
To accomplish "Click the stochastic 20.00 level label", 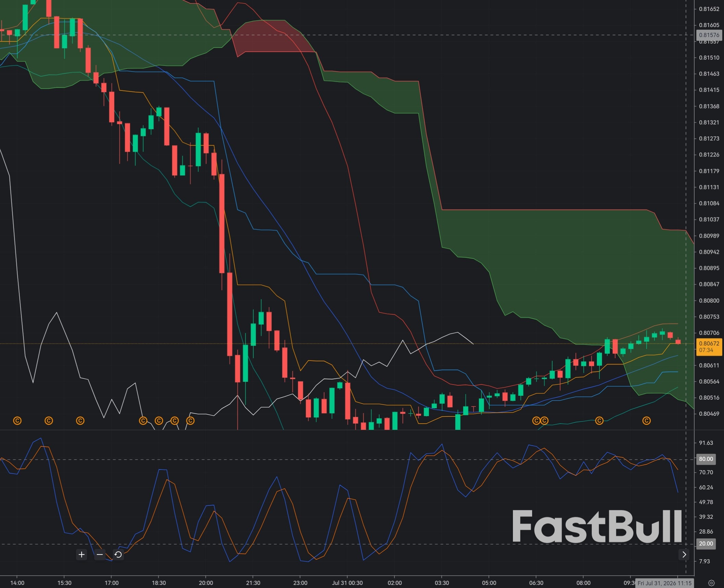I will point(706,543).
